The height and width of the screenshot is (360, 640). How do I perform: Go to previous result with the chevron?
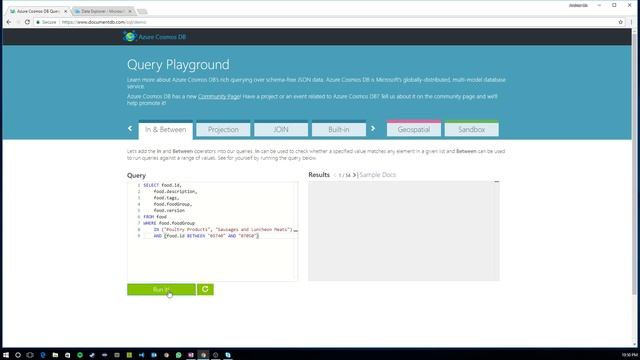(x=335, y=175)
